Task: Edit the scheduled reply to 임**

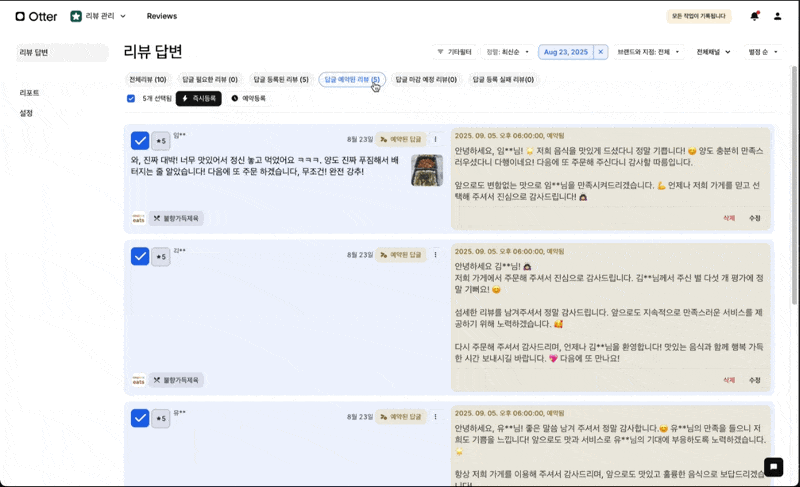Action: [755, 218]
